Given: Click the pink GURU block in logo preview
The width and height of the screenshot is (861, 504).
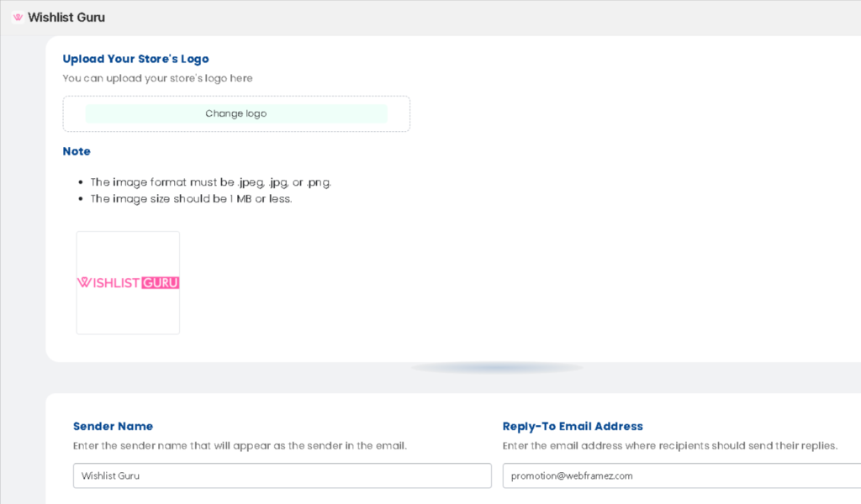Looking at the screenshot, I should (161, 283).
